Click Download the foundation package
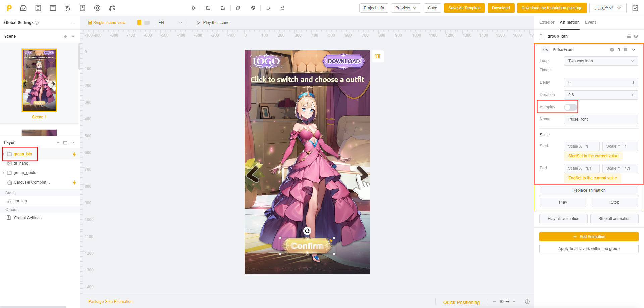 (552, 8)
